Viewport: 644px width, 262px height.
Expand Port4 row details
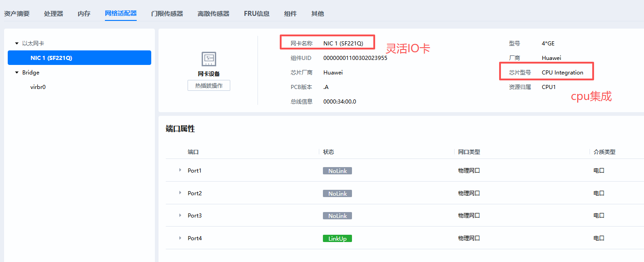180,238
